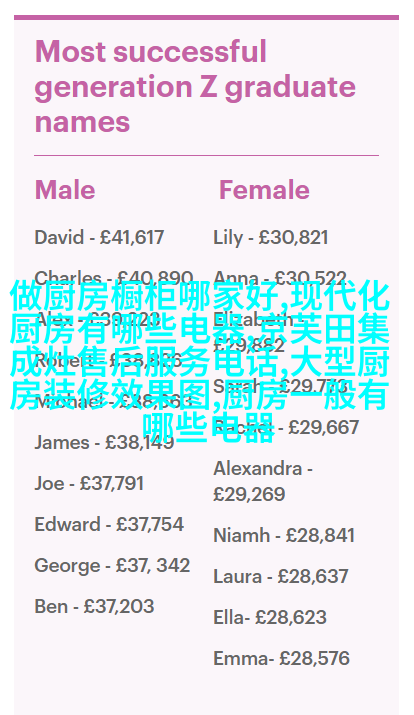The width and height of the screenshot is (414, 715).
Task: Click the Laura - £28,637 entry
Action: 281,576
